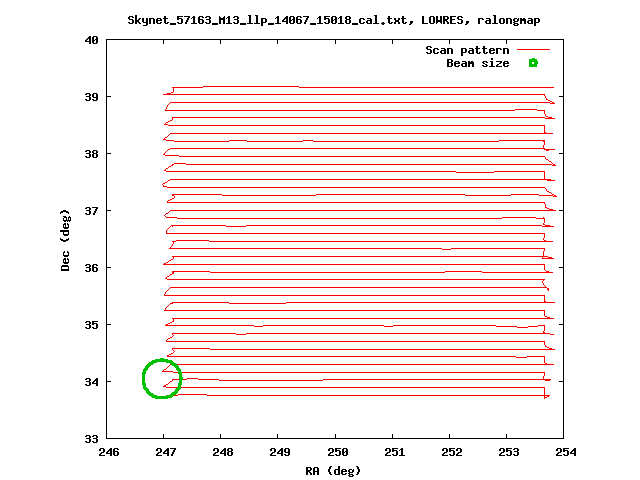Click x-axis tick label 246
Viewport: 640px width, 480px height.
click(x=109, y=452)
